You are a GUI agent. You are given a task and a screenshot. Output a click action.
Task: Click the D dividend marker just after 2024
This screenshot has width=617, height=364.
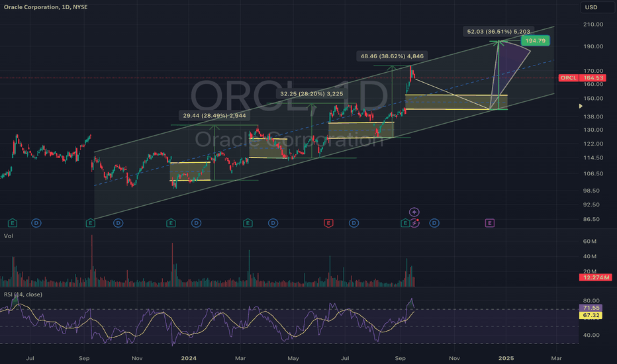(196, 223)
